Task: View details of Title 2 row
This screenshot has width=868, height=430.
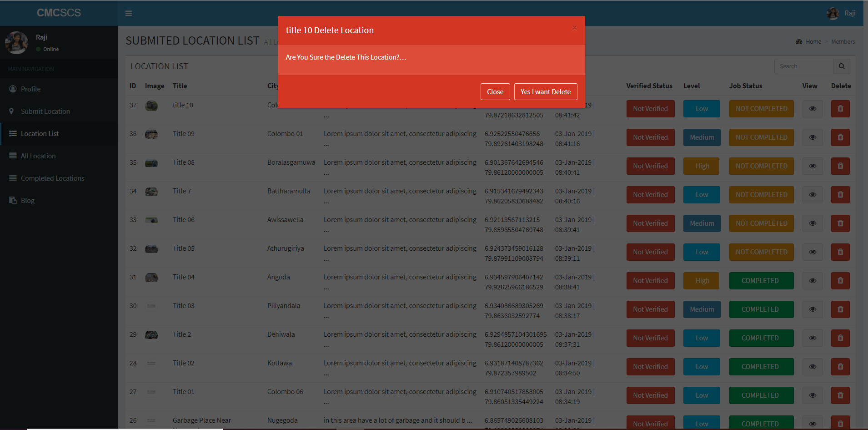Action: click(813, 338)
